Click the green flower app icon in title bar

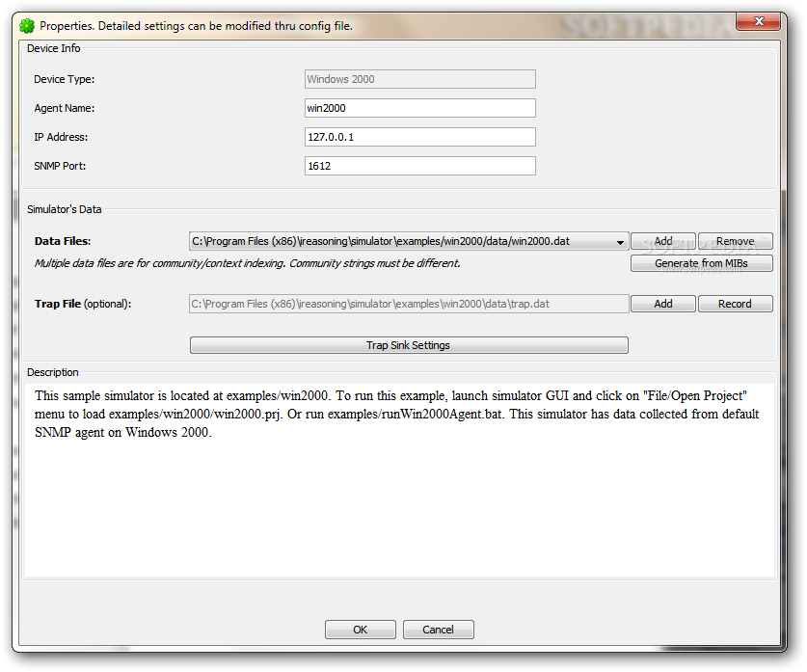27,26
